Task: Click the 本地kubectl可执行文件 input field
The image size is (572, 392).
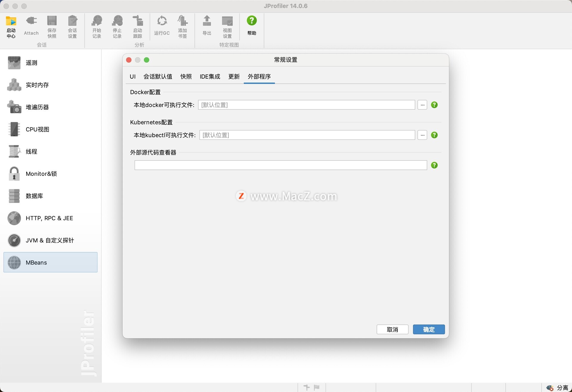Action: tap(307, 135)
